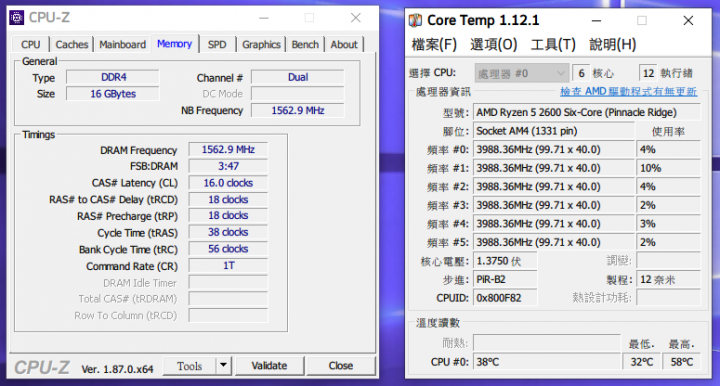Minimize the CPU-Z window
The height and width of the screenshot is (386, 720).
(264, 18)
